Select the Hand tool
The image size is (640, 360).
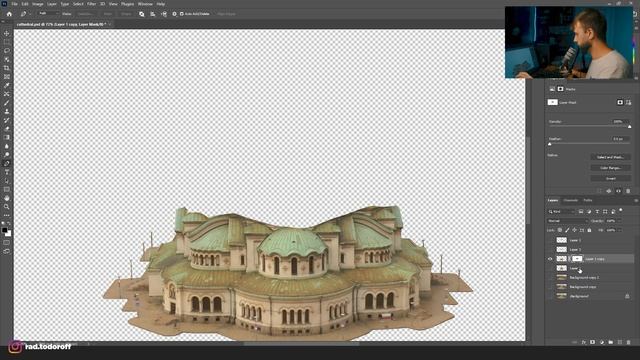pyautogui.click(x=7, y=198)
